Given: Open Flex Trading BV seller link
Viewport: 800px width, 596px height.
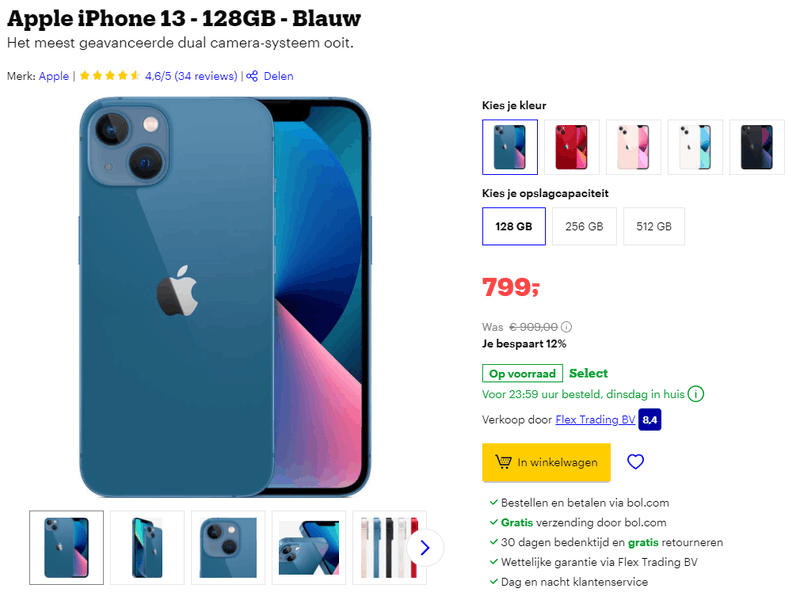Looking at the screenshot, I should pyautogui.click(x=595, y=419).
